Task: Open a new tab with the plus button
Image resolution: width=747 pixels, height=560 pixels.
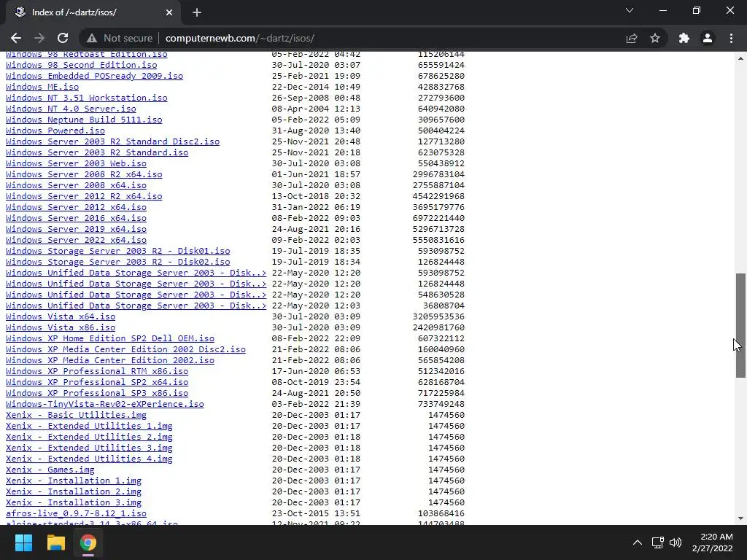Action: 197,12
